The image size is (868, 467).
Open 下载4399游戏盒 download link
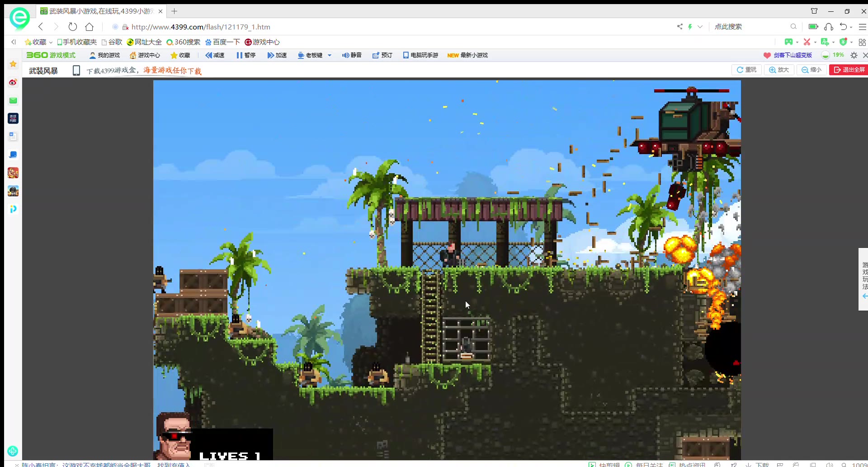[x=144, y=71]
